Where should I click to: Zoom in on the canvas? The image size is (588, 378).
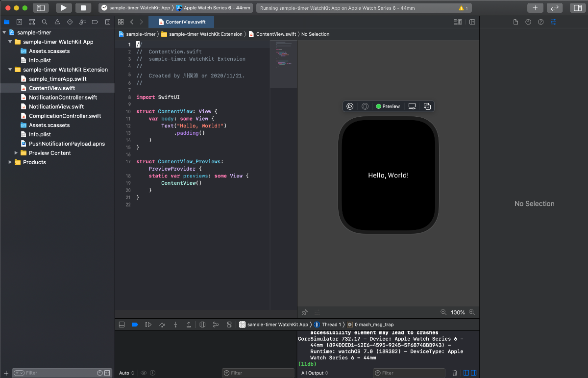(472, 312)
